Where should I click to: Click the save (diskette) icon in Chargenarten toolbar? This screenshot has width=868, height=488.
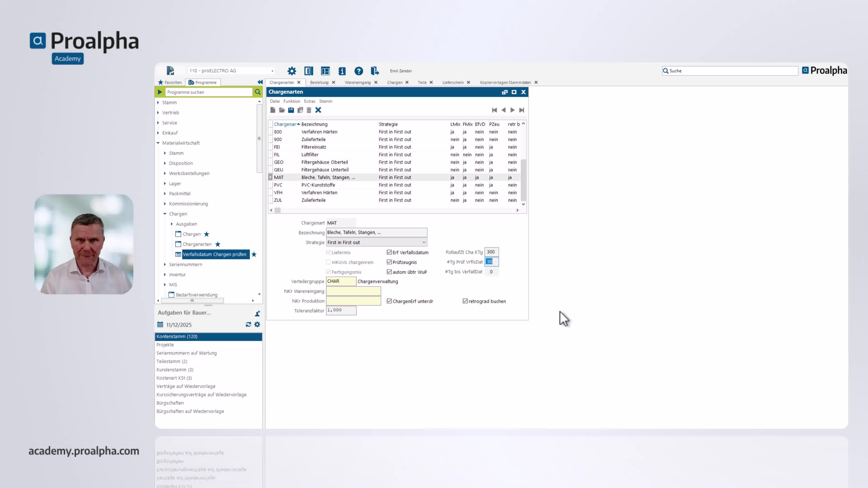coord(291,110)
